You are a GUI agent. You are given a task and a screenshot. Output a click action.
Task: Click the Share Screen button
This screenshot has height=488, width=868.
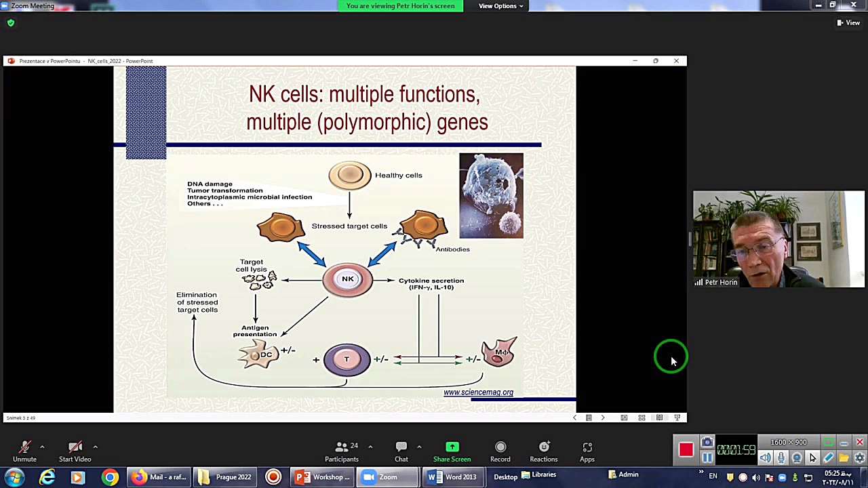(x=452, y=451)
